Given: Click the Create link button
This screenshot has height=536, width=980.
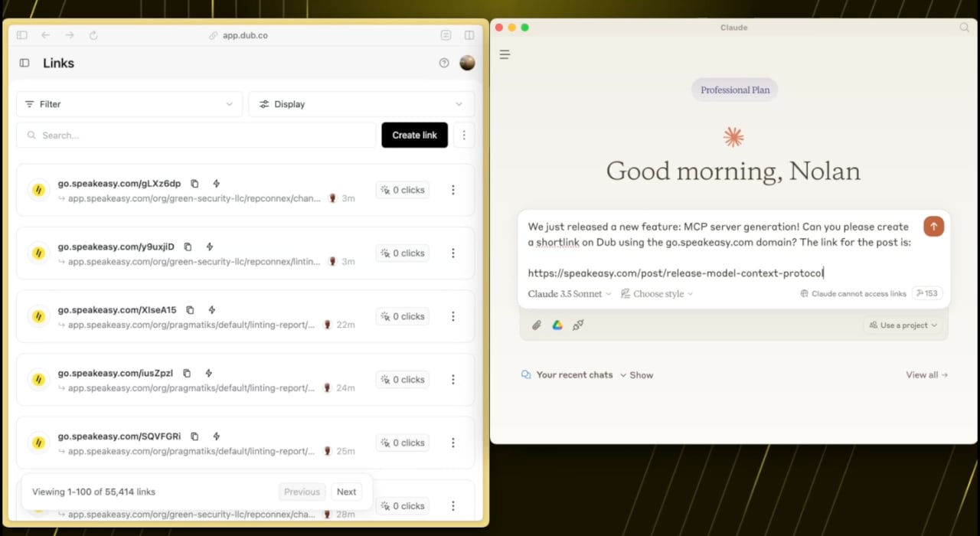Looking at the screenshot, I should point(414,135).
